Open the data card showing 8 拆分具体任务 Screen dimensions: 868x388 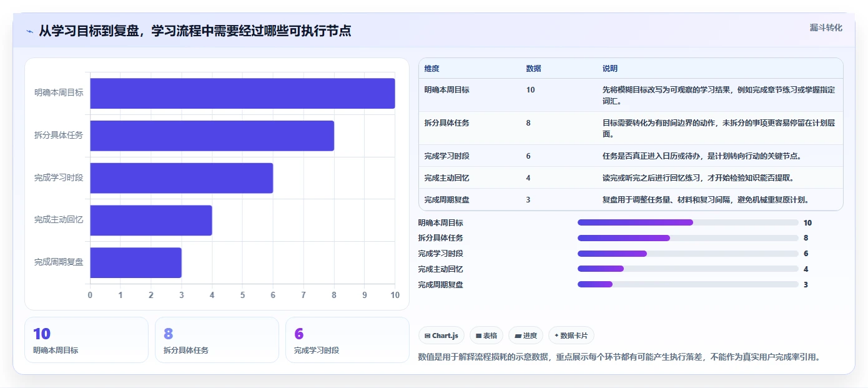pos(217,340)
